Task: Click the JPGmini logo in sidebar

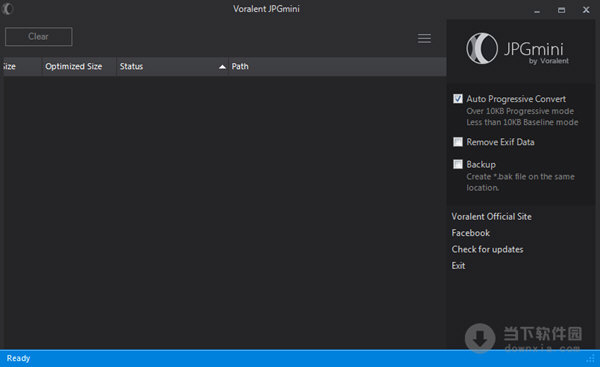Action: click(x=518, y=49)
